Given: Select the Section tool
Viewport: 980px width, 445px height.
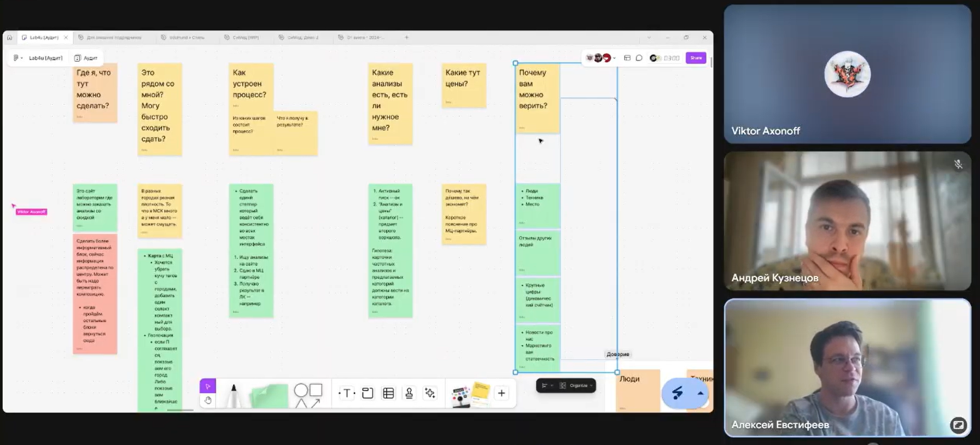Looking at the screenshot, I should pos(367,393).
